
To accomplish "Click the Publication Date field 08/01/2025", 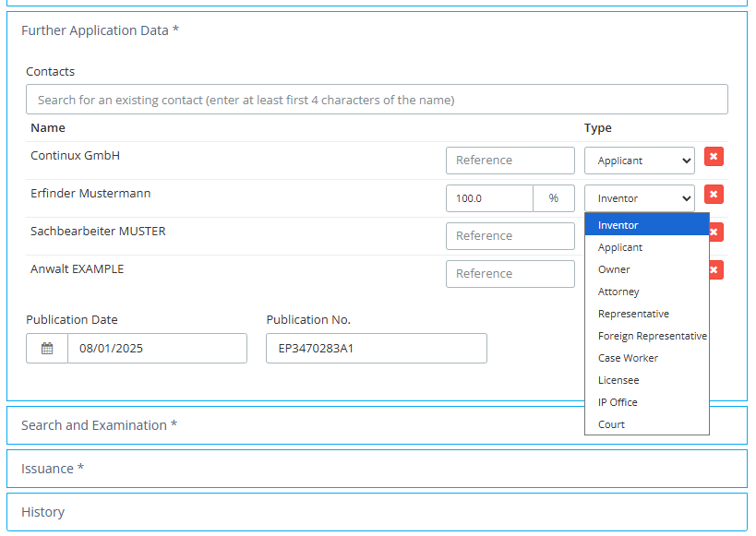I will pyautogui.click(x=157, y=348).
